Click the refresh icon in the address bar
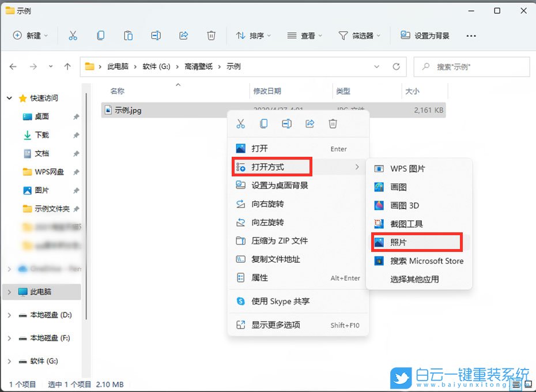 (x=396, y=66)
